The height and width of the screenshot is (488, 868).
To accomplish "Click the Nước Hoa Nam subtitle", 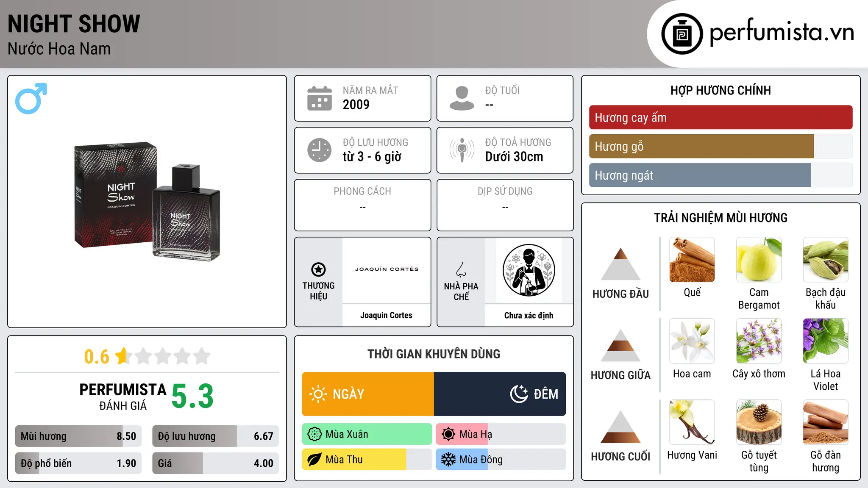I will click(59, 49).
